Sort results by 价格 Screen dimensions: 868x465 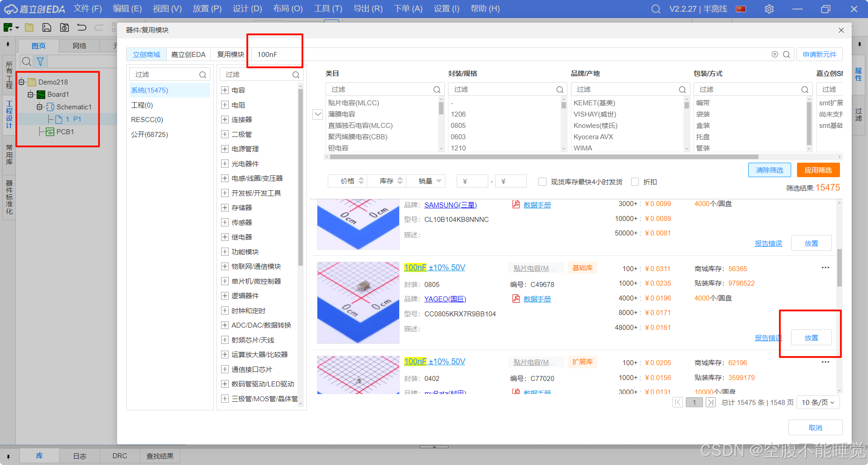(x=347, y=181)
